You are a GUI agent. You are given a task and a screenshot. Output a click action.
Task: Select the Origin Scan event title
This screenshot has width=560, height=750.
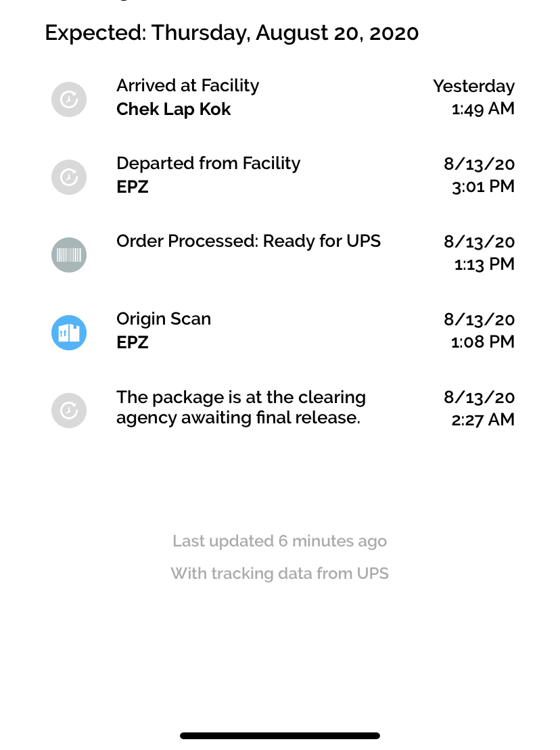[164, 319]
